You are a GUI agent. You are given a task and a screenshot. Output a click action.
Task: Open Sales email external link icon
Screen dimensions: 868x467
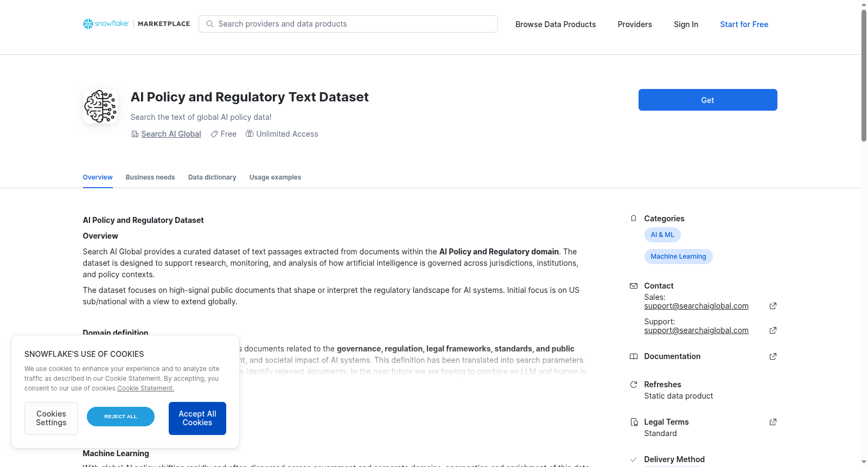[773, 306]
